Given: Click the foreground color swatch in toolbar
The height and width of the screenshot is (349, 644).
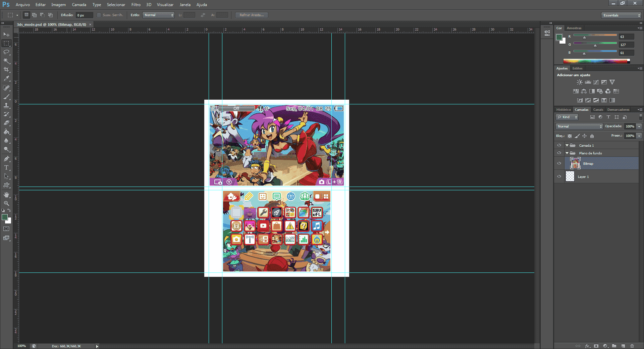Looking at the screenshot, I should [4, 217].
